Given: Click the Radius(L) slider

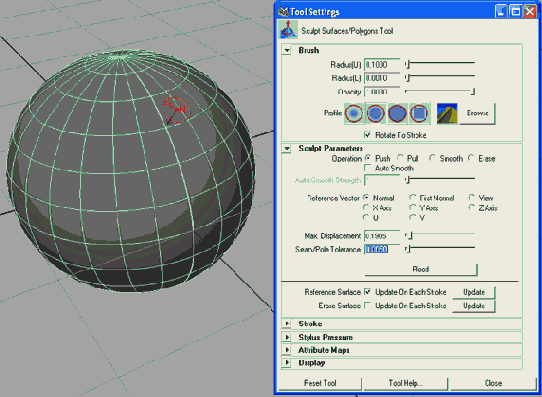Looking at the screenshot, I should 440,77.
